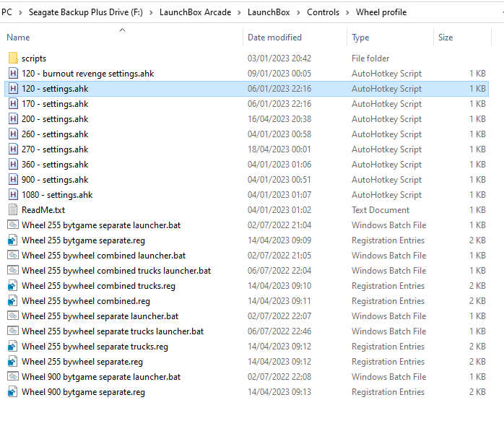
Task: Click date 16/04/2023 20:38
Action: 279,119
